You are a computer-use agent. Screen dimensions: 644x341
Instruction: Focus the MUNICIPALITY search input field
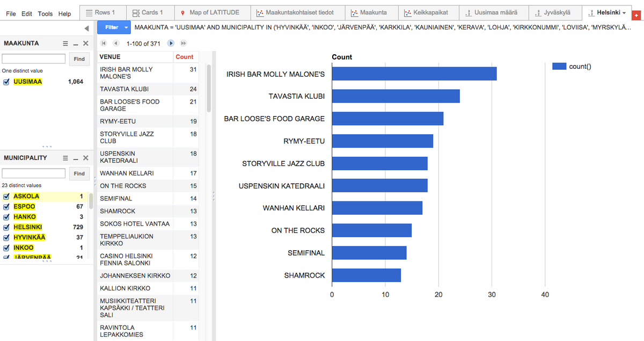click(x=34, y=173)
